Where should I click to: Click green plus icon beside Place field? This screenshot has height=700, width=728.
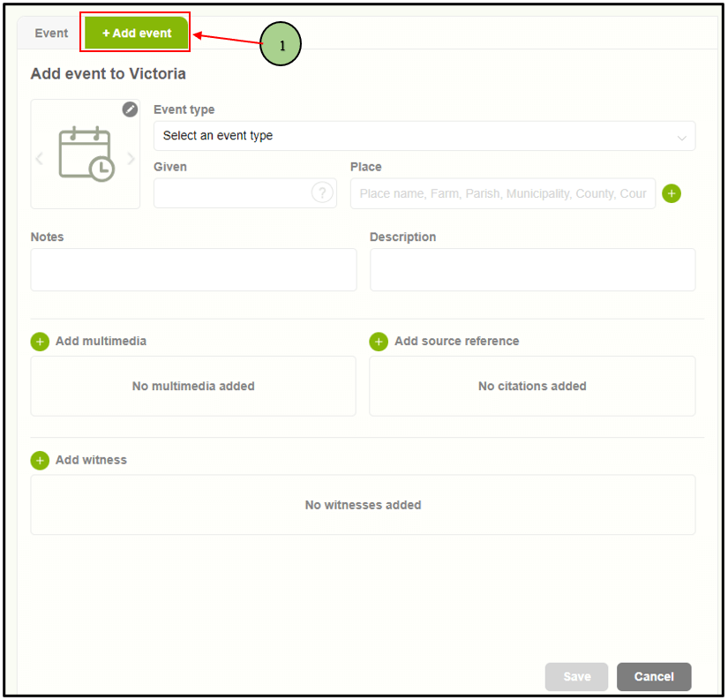pos(672,193)
